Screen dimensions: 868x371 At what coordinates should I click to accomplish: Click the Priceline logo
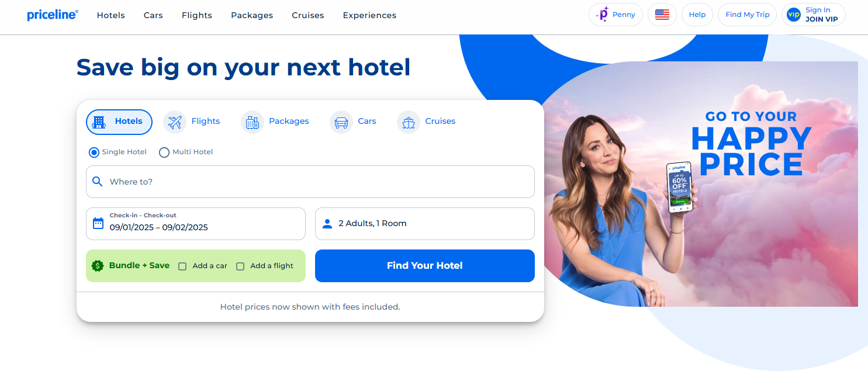pyautogui.click(x=53, y=15)
